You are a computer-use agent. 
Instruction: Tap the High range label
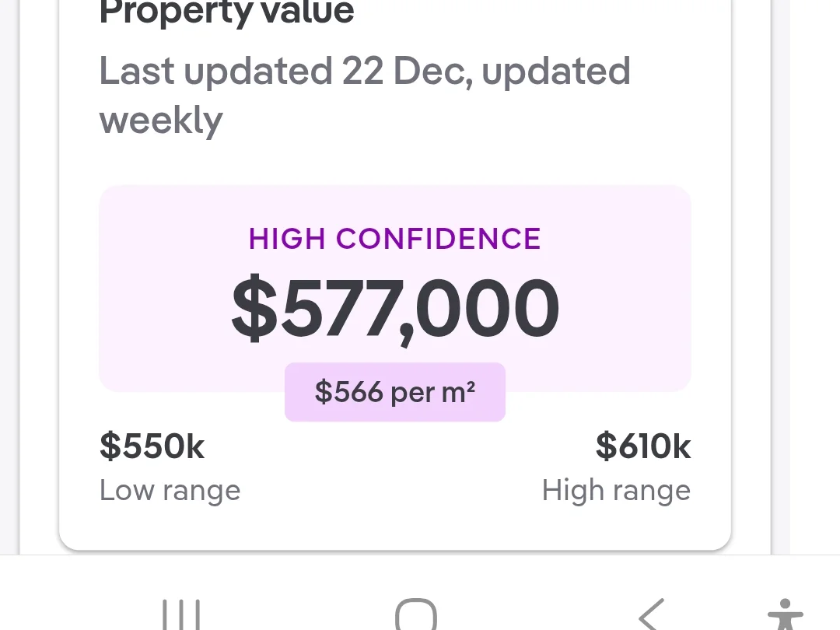[616, 490]
